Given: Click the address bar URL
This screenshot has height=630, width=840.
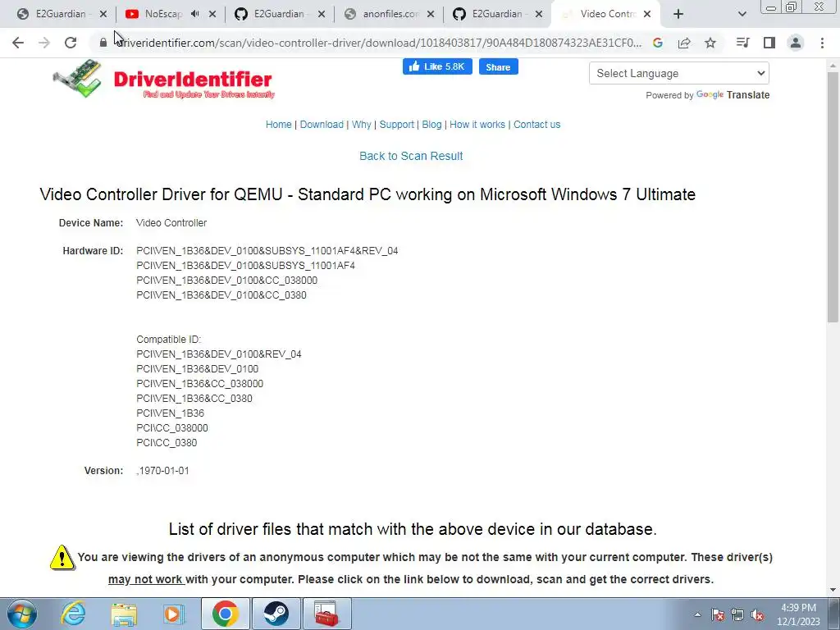Looking at the screenshot, I should (379, 43).
